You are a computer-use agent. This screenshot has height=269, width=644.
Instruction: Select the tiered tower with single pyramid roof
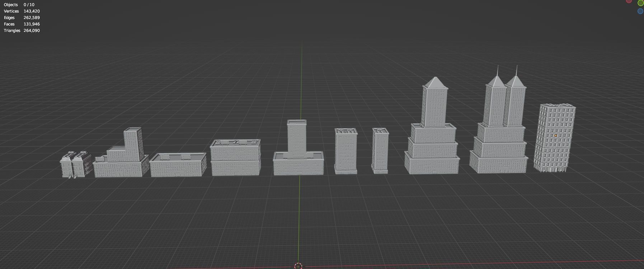432,126
